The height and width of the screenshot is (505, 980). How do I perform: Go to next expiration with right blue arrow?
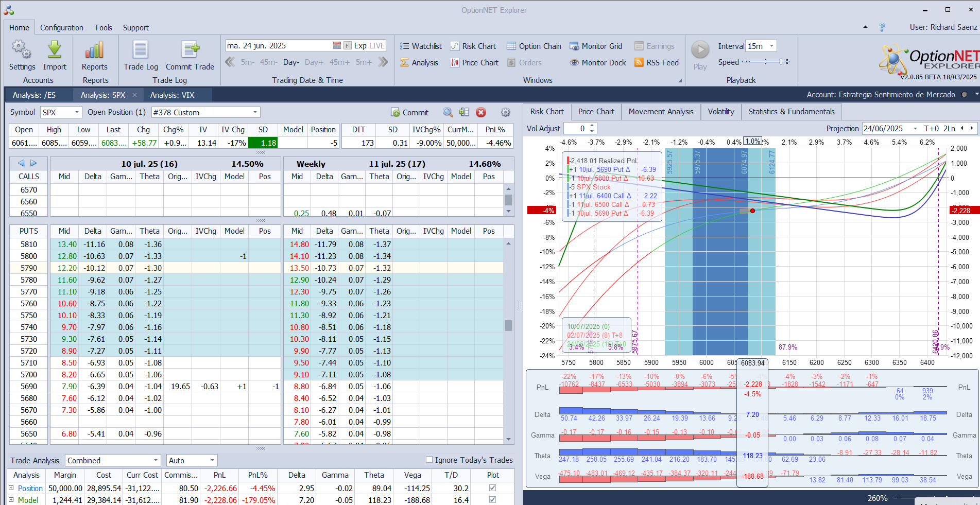coord(33,163)
